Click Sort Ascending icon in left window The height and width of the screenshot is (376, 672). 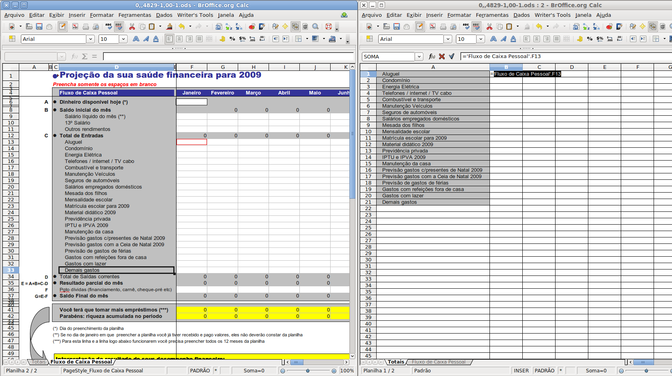[x=228, y=27]
